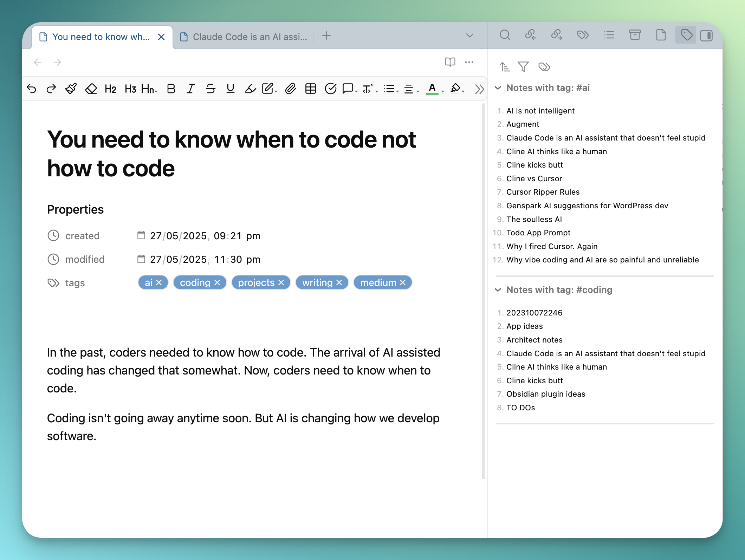Open the archive box panel icon
The image size is (745, 560).
(x=635, y=35)
